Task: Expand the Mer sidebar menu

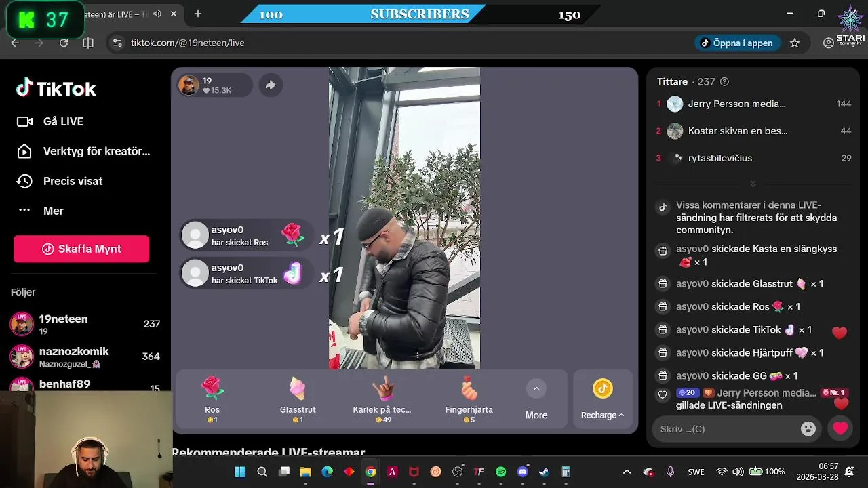Action: (40, 211)
